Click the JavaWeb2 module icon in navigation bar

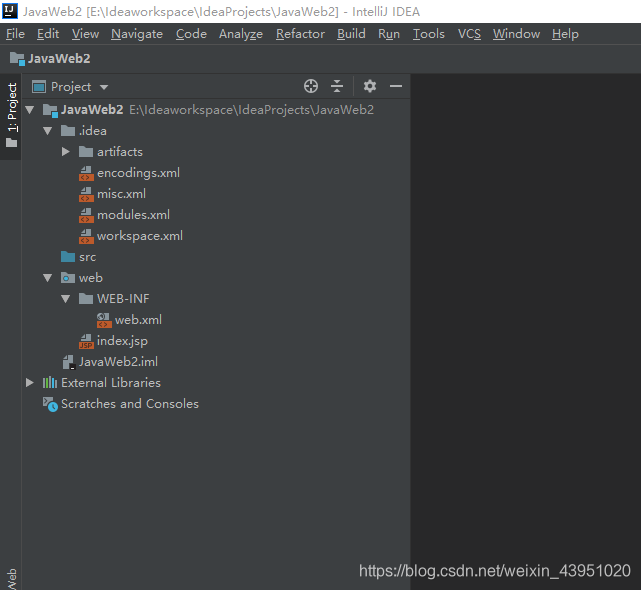coord(17,58)
